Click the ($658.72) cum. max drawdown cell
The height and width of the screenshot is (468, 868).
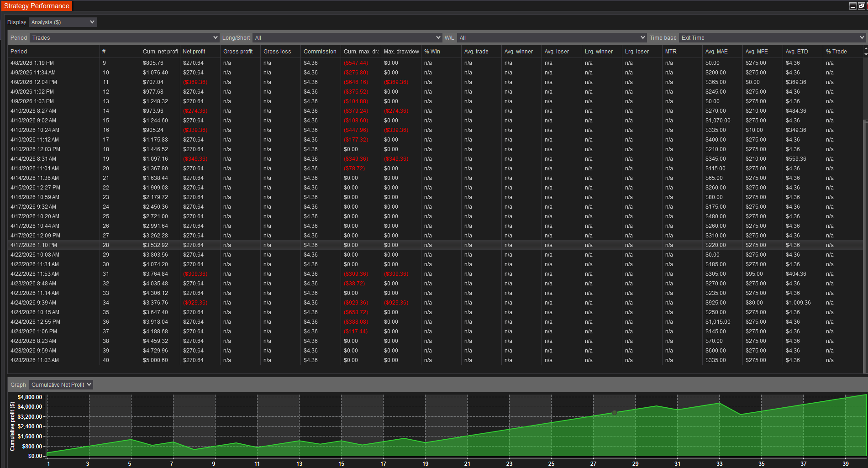tap(361, 312)
